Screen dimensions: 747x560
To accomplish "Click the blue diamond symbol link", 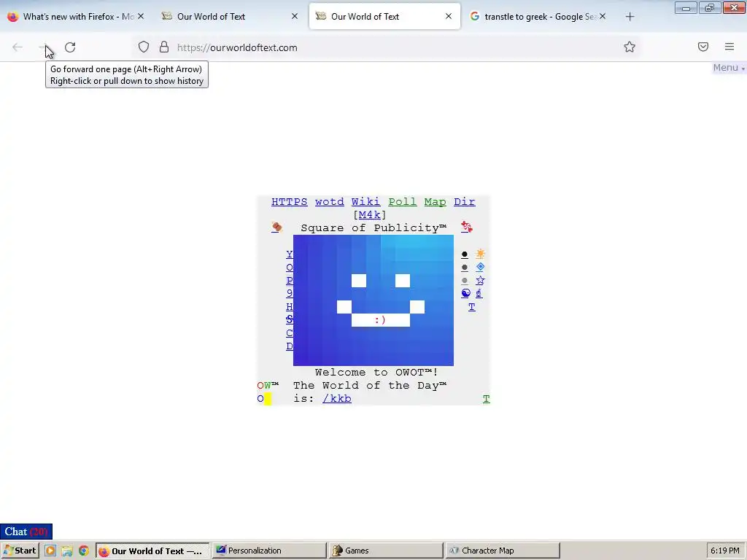I will [480, 267].
